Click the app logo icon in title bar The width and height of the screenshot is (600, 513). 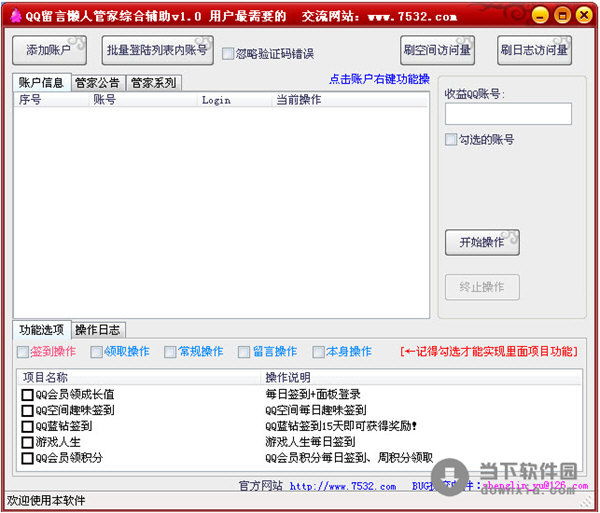coord(15,16)
